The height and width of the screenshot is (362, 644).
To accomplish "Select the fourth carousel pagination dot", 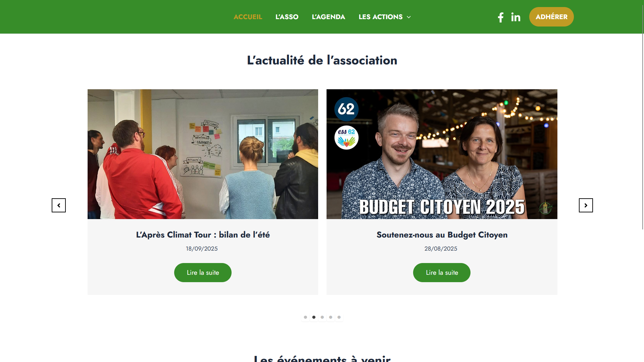I will (x=331, y=317).
